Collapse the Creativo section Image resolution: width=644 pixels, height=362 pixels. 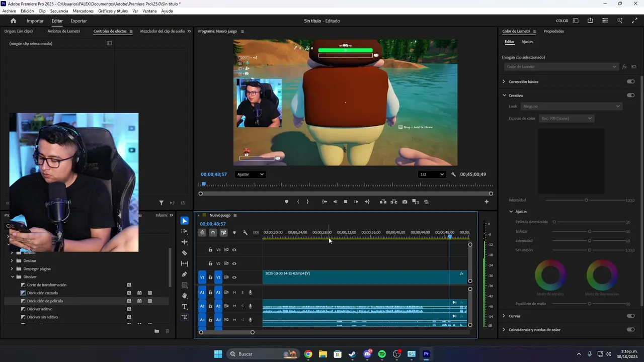click(504, 95)
